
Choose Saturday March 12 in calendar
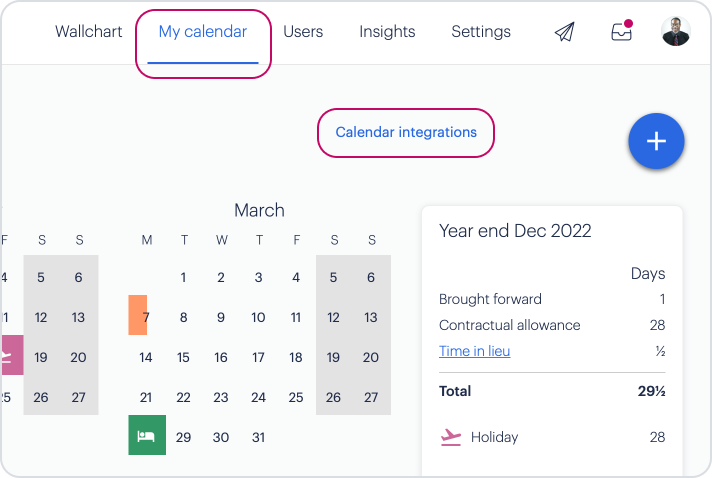[333, 317]
